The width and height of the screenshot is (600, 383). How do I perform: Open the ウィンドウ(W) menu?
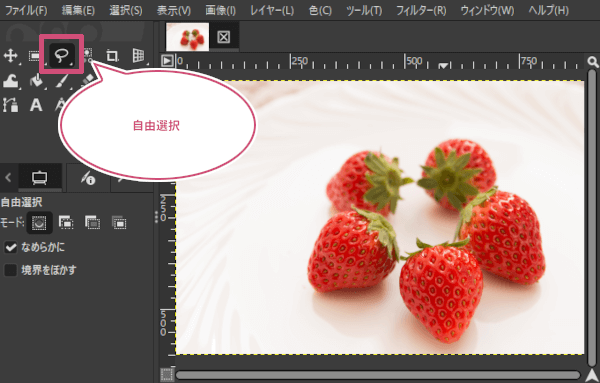[488, 10]
